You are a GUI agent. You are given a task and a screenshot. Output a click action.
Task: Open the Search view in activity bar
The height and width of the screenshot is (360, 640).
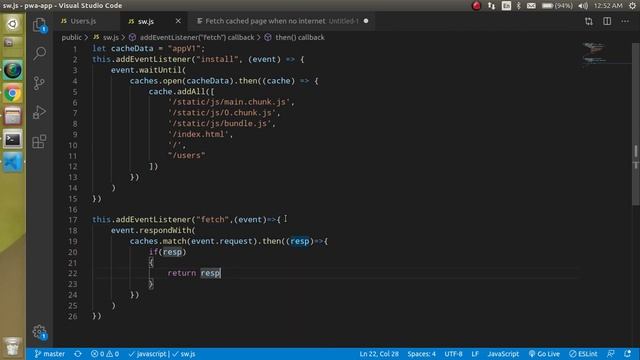tap(40, 53)
